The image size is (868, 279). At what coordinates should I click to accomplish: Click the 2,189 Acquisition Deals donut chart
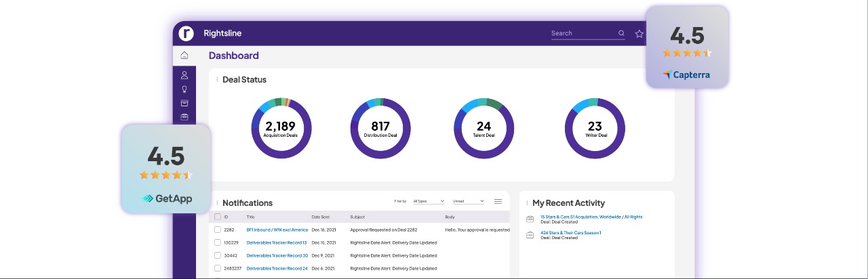point(281,128)
